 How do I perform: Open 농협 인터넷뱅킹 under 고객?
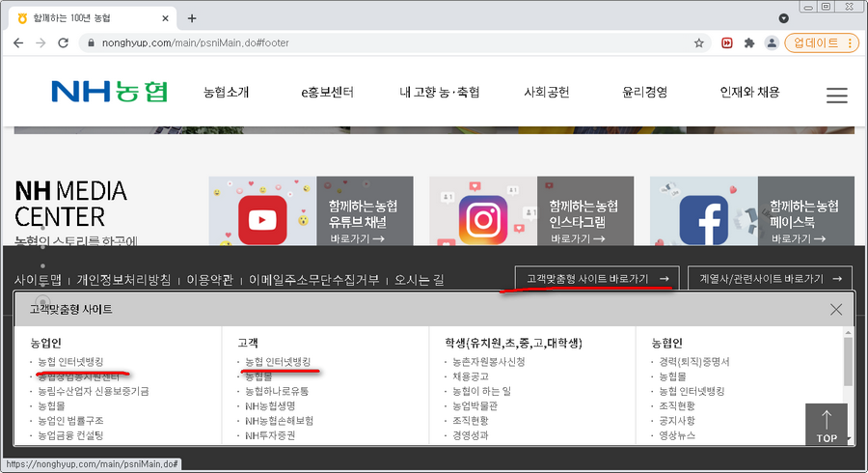tap(278, 362)
